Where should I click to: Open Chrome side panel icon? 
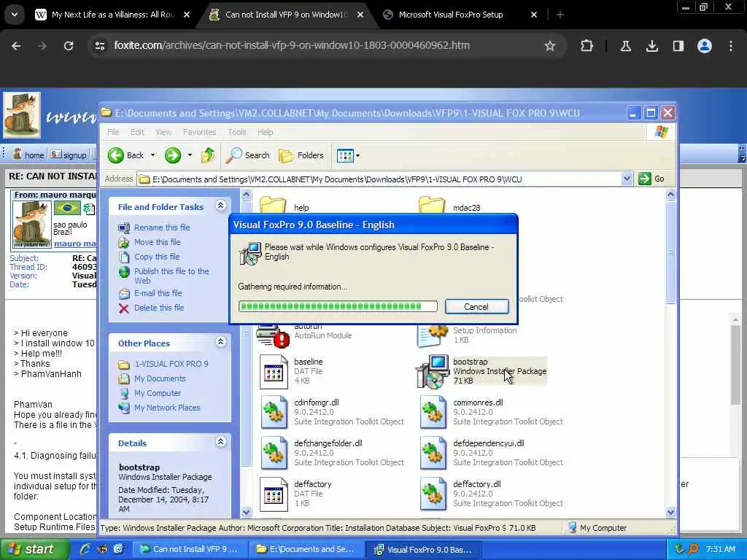[678, 46]
